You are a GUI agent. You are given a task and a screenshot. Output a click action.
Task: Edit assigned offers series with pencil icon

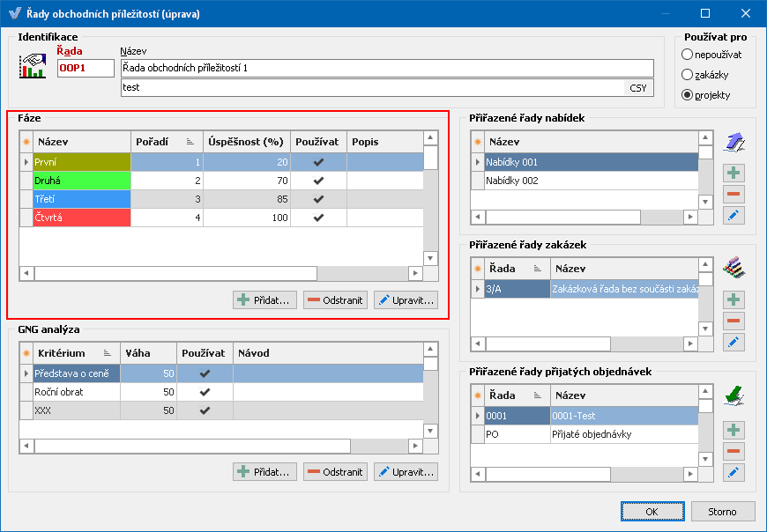[733, 215]
